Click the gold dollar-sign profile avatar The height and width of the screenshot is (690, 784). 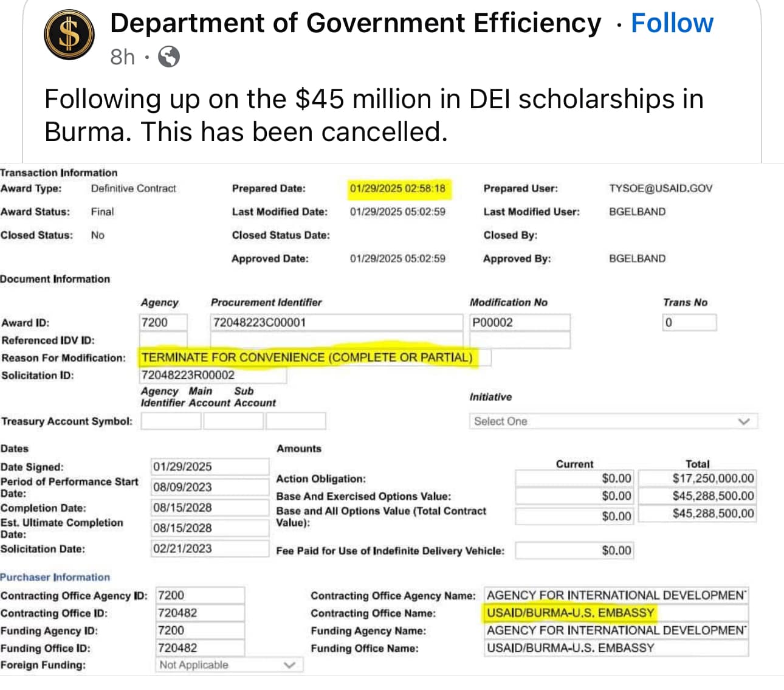[x=69, y=36]
